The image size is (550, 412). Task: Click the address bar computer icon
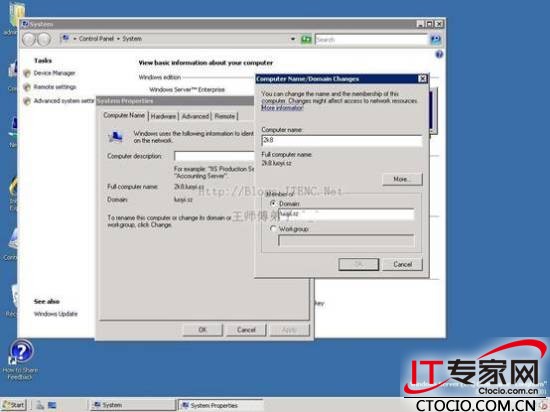(65, 38)
